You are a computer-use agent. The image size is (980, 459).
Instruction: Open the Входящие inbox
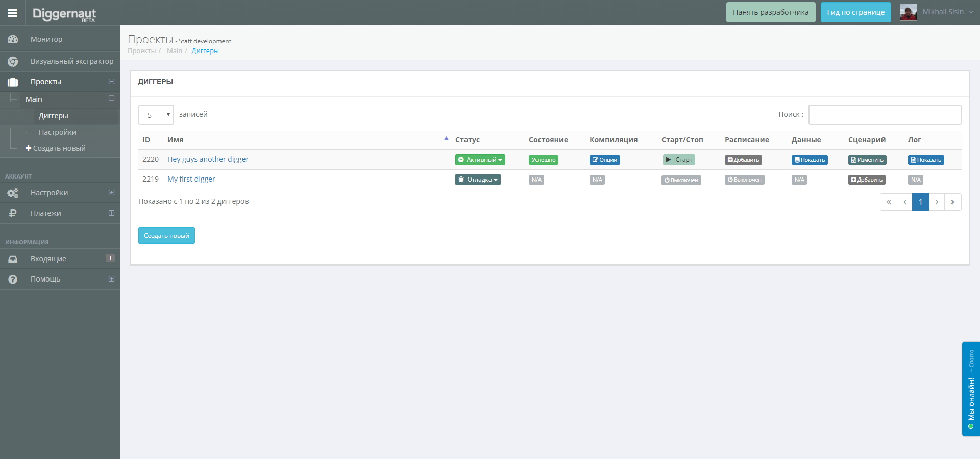tap(60, 259)
